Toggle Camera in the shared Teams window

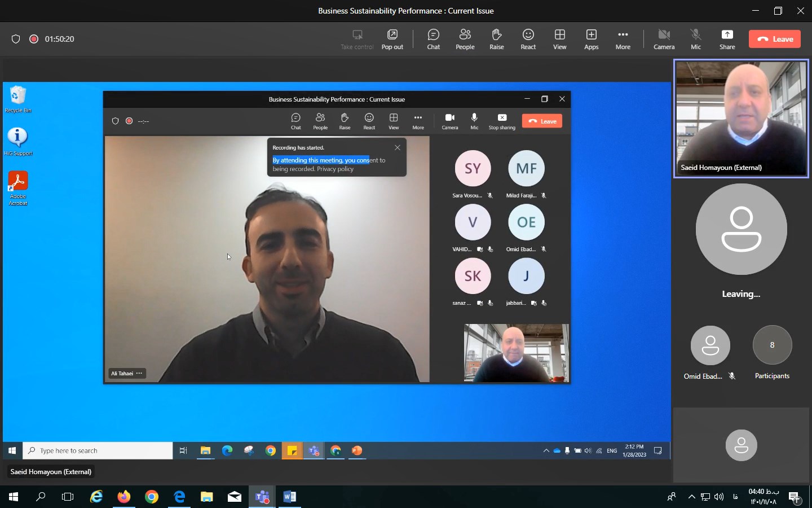[449, 121]
